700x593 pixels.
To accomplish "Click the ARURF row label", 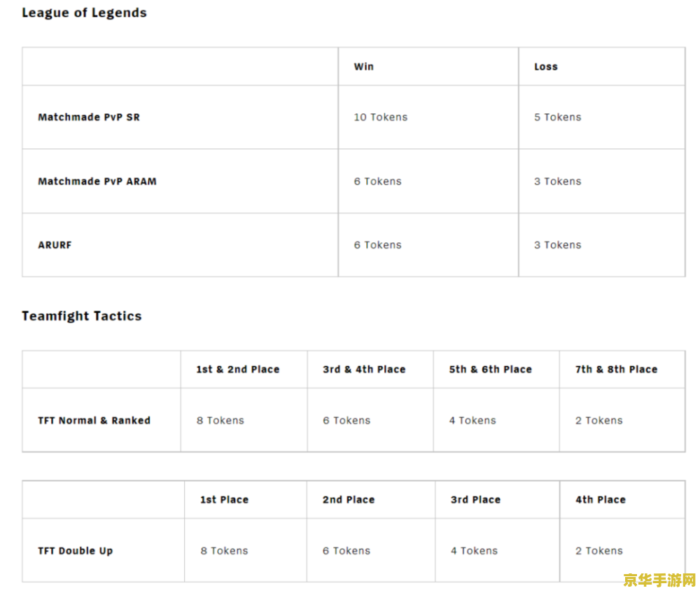I will (55, 245).
